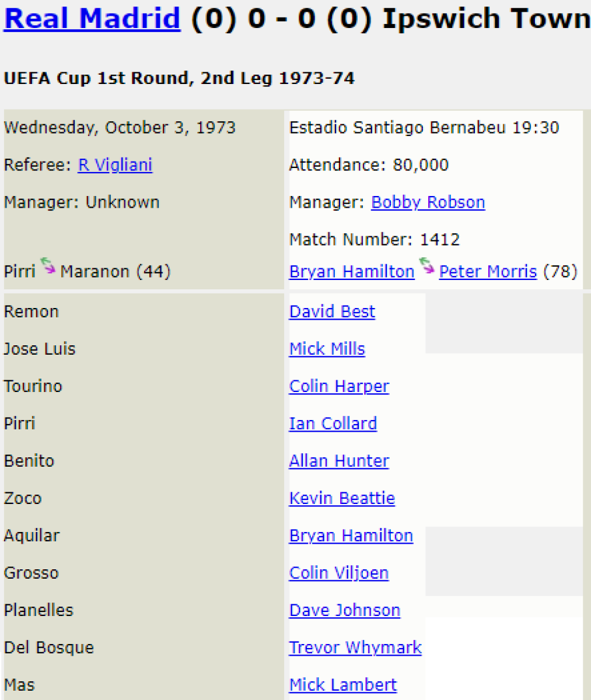Click the Match Number 1412 text
This screenshot has height=700, width=591.
point(374,240)
